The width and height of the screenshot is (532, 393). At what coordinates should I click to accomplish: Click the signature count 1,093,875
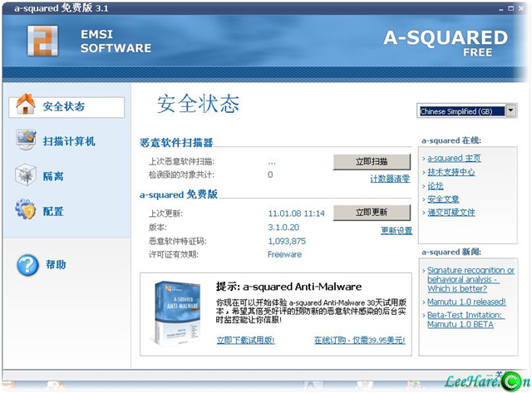[287, 241]
